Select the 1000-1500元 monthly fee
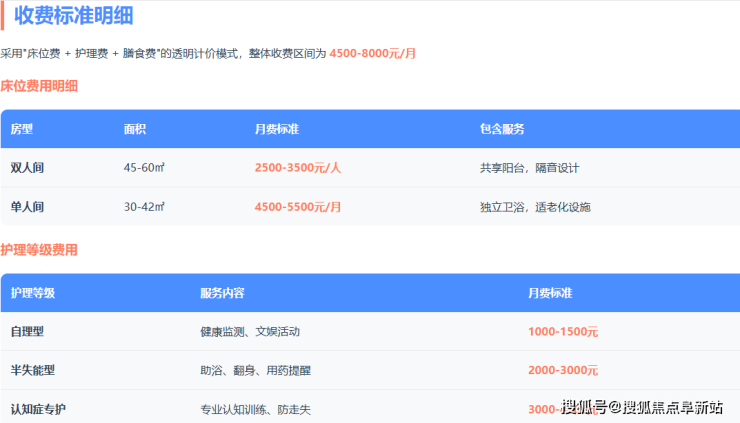The image size is (740, 423). click(563, 332)
